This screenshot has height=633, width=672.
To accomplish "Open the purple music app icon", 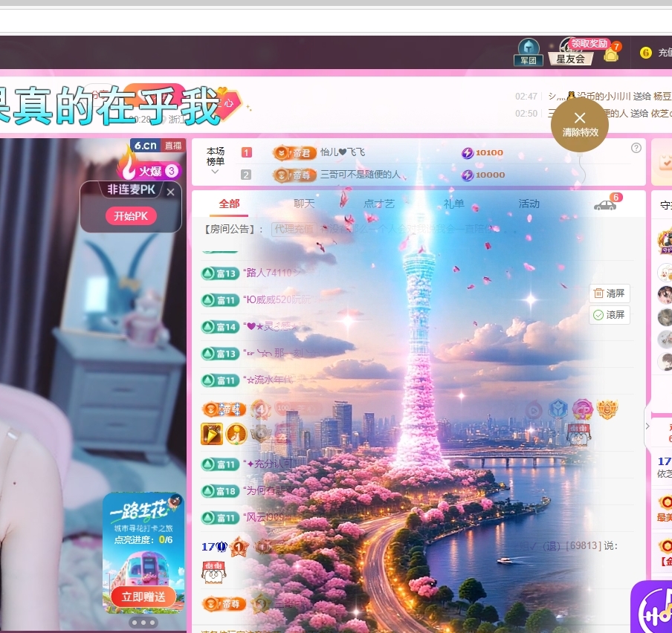I will click(651, 607).
